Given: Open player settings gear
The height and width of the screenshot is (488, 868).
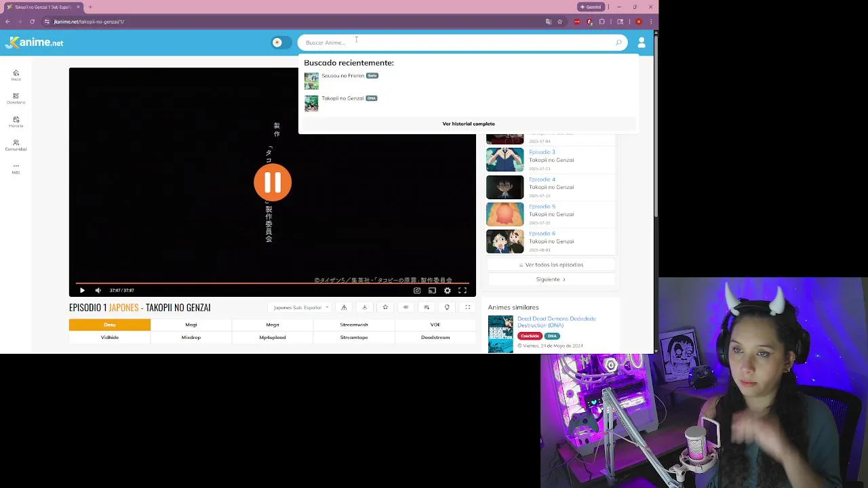Looking at the screenshot, I should [x=447, y=290].
